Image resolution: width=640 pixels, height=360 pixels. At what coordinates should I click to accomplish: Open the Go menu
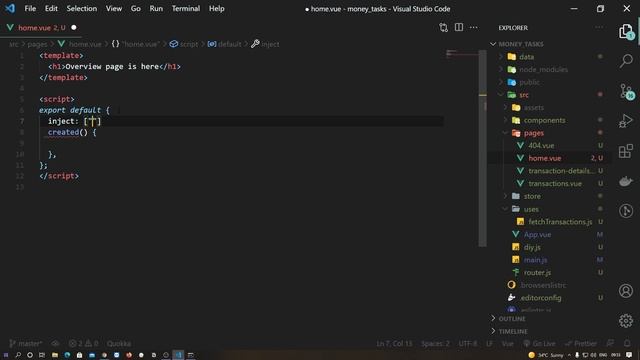click(136, 9)
